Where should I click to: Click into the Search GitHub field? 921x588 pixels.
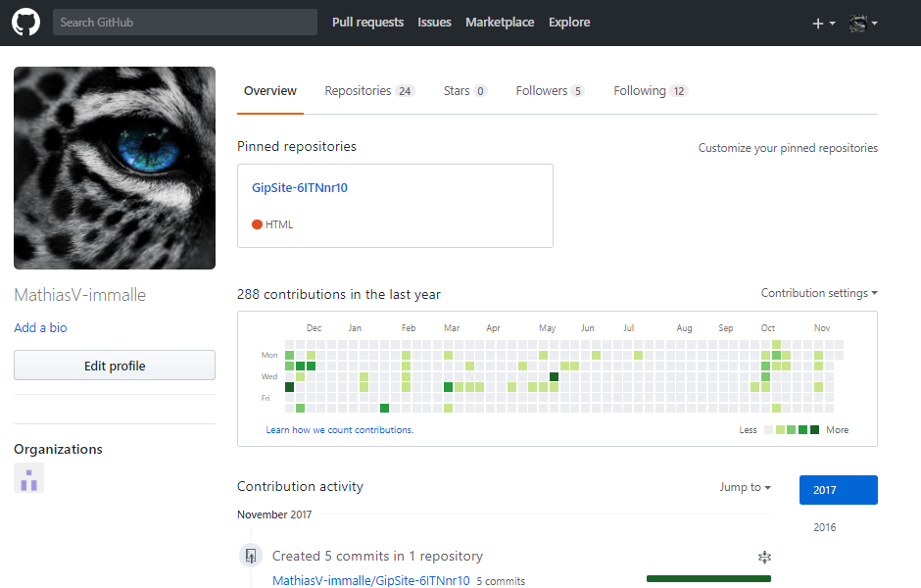coord(185,23)
